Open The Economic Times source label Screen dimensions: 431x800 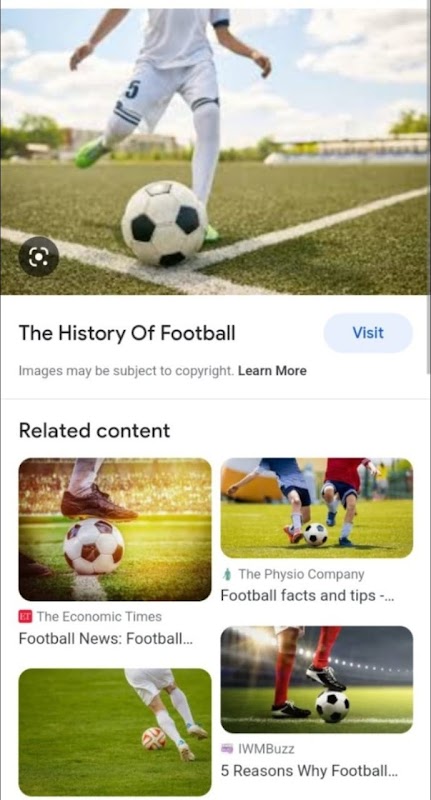point(99,617)
